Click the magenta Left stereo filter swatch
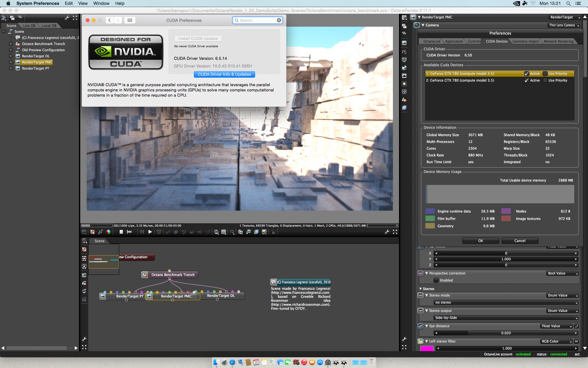Viewport: 588px width, 368px height. 427,348
